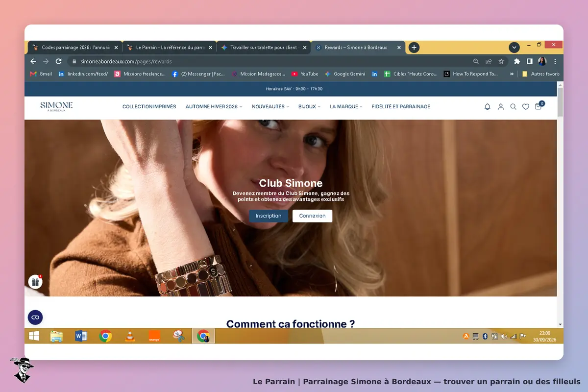Screen dimensions: 588x392
Task: Open the notifications bell icon
Action: coord(487,106)
